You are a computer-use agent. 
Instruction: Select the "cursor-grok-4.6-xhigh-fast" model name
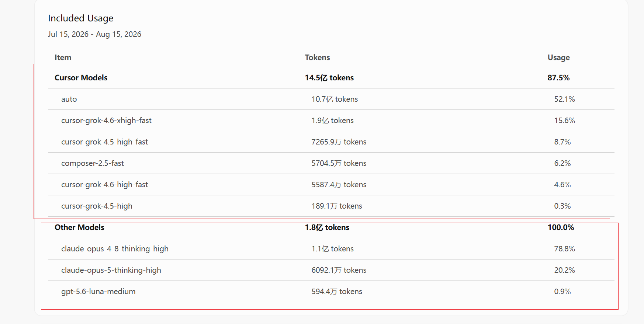[x=106, y=121]
